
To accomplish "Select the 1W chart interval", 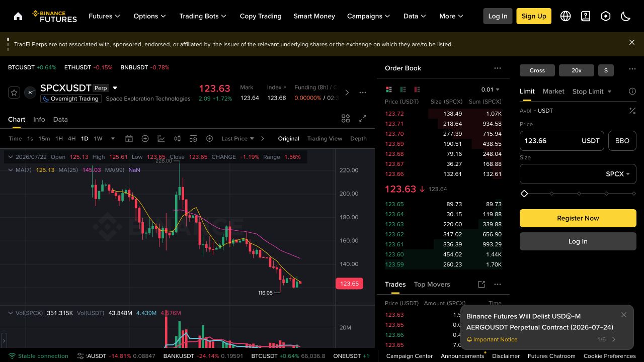I will (x=98, y=139).
